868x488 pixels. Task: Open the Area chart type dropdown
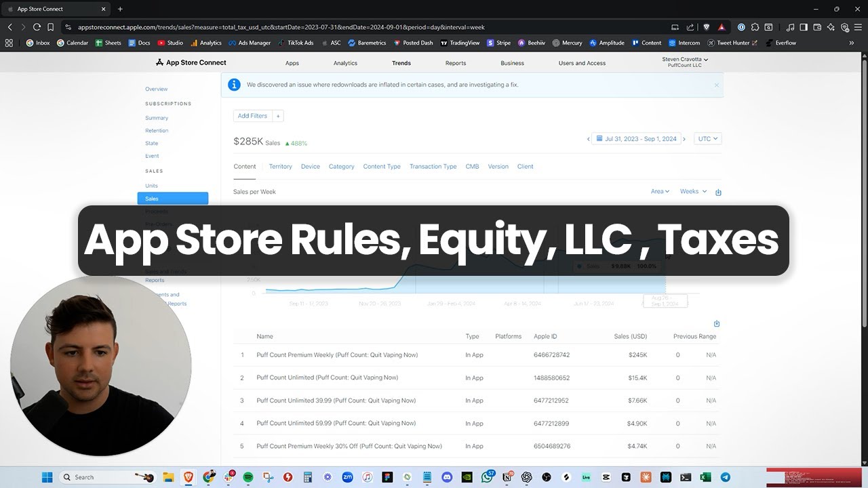(660, 191)
